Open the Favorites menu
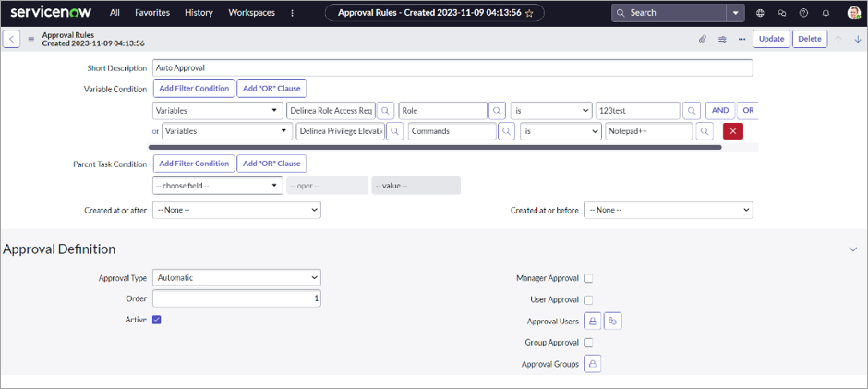 [151, 13]
